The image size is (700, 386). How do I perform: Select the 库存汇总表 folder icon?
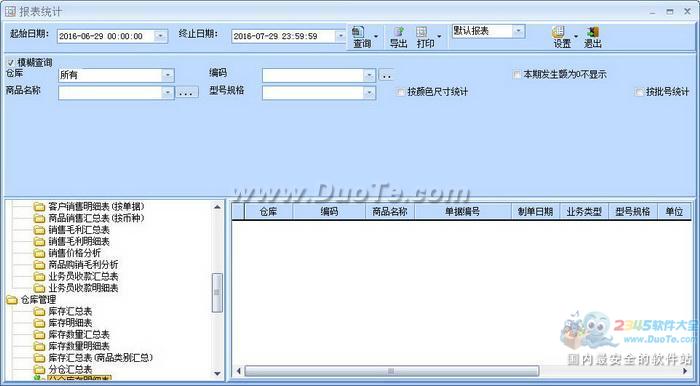40,311
